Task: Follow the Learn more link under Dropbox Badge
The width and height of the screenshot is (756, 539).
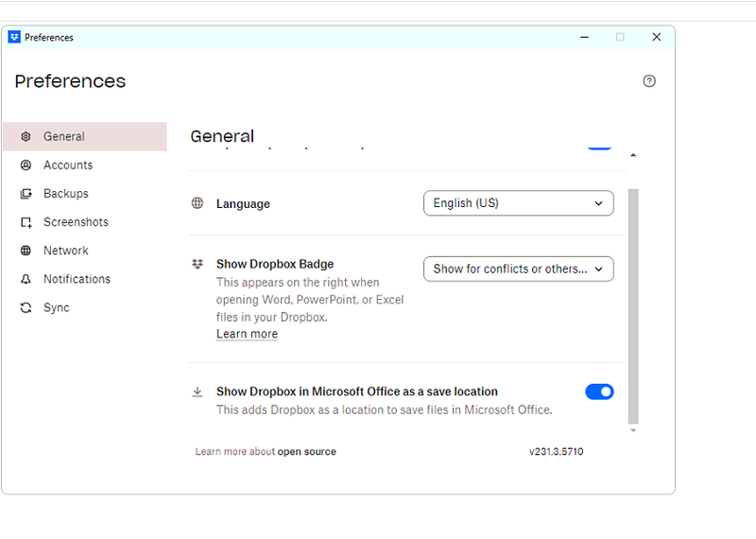Action: point(247,334)
